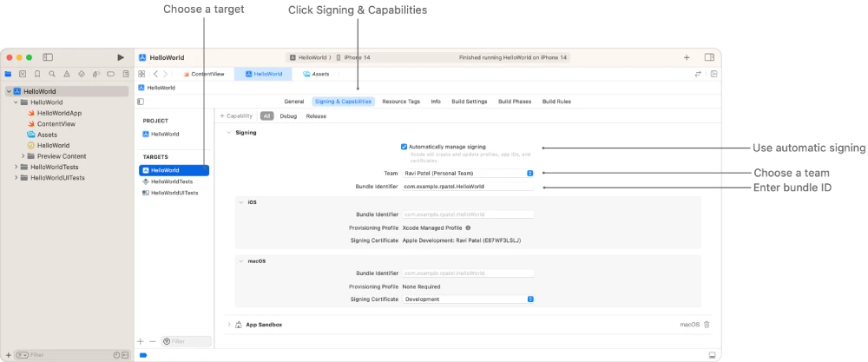Click the targets Filter field

pos(186,341)
